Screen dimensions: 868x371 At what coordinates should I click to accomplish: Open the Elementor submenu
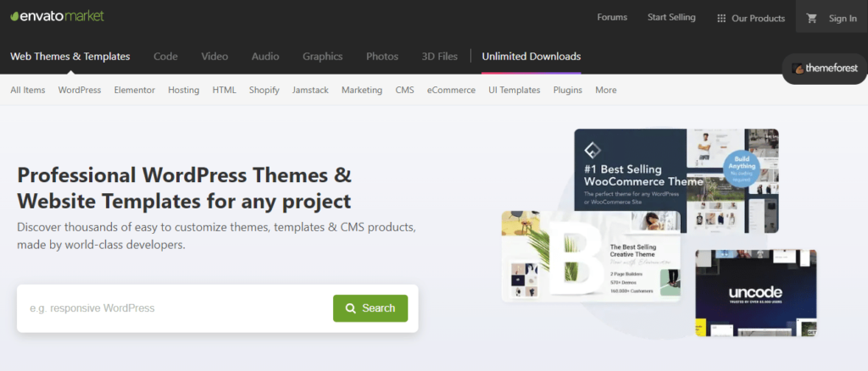135,90
